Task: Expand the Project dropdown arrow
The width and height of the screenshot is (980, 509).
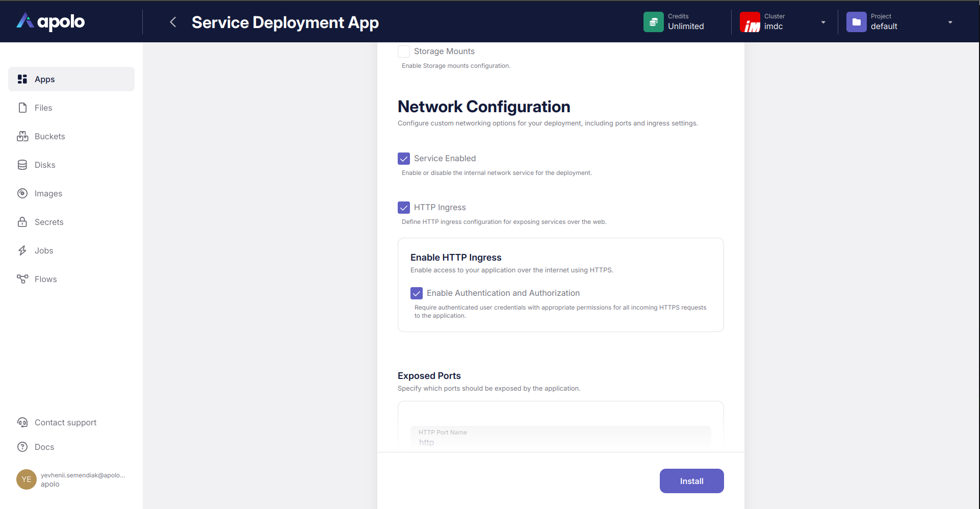Action: pyautogui.click(x=950, y=22)
